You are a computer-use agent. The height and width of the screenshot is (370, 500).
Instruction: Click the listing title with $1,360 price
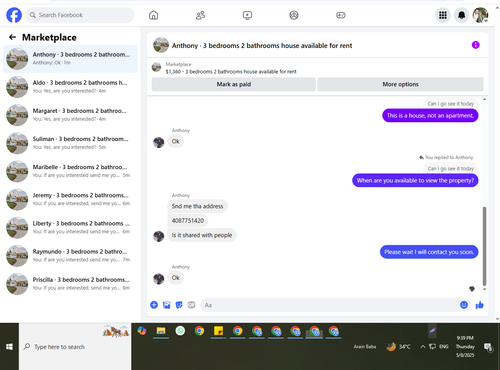point(231,72)
